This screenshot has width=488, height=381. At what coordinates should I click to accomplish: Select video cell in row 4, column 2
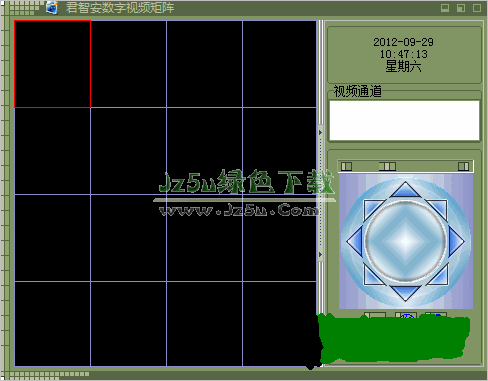tap(128, 324)
